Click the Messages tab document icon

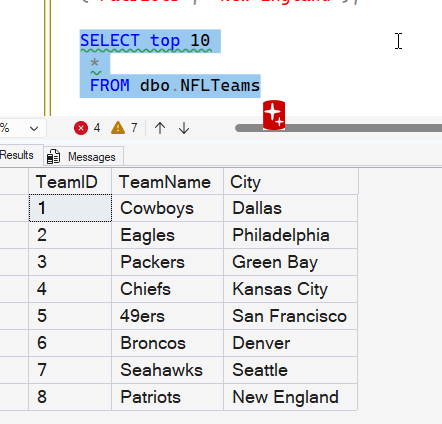coord(53,157)
